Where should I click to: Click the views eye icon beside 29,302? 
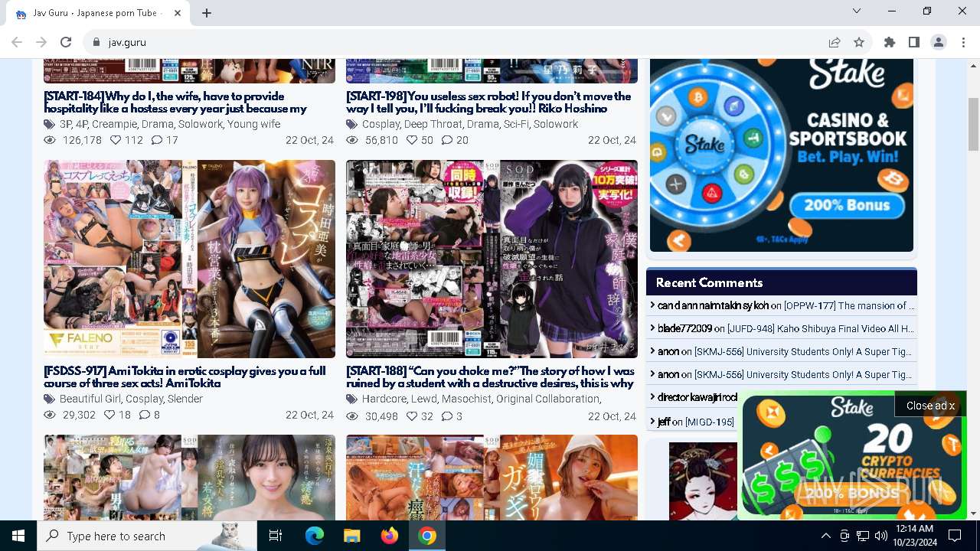click(x=50, y=415)
